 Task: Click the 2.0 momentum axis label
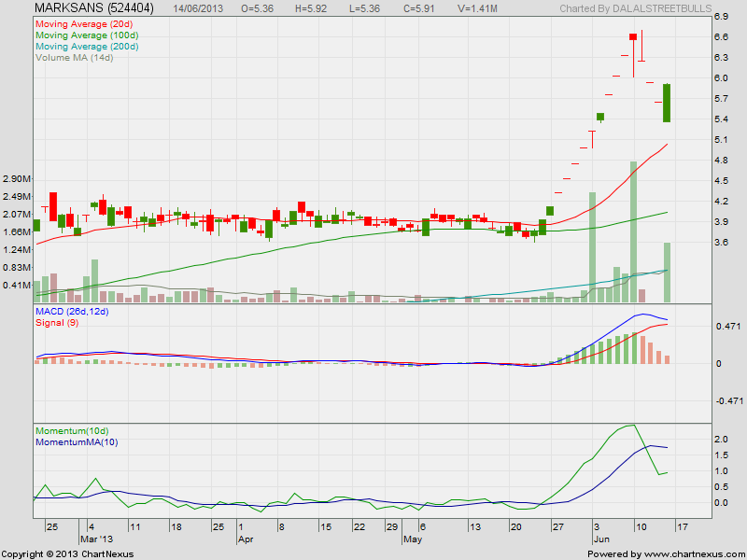(x=721, y=439)
